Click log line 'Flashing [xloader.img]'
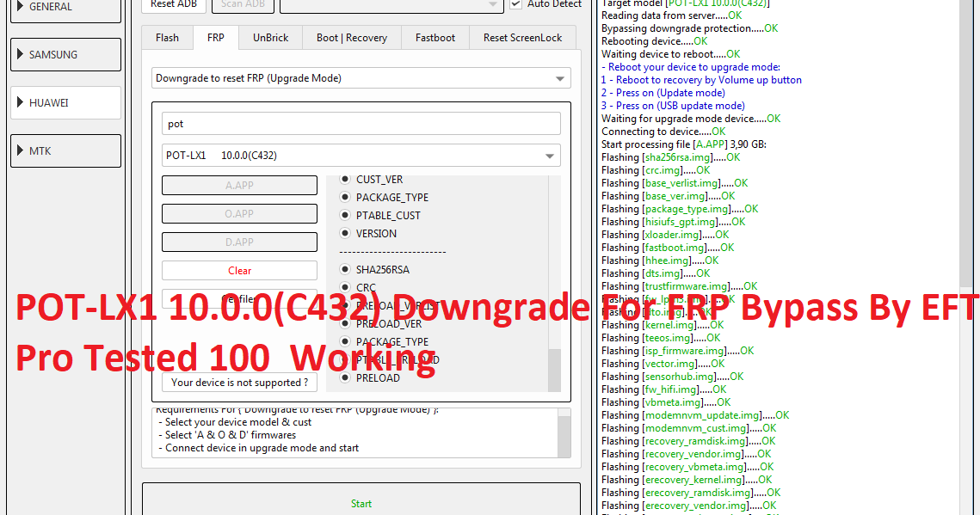Screen dimensions: 980x515 click(665, 235)
